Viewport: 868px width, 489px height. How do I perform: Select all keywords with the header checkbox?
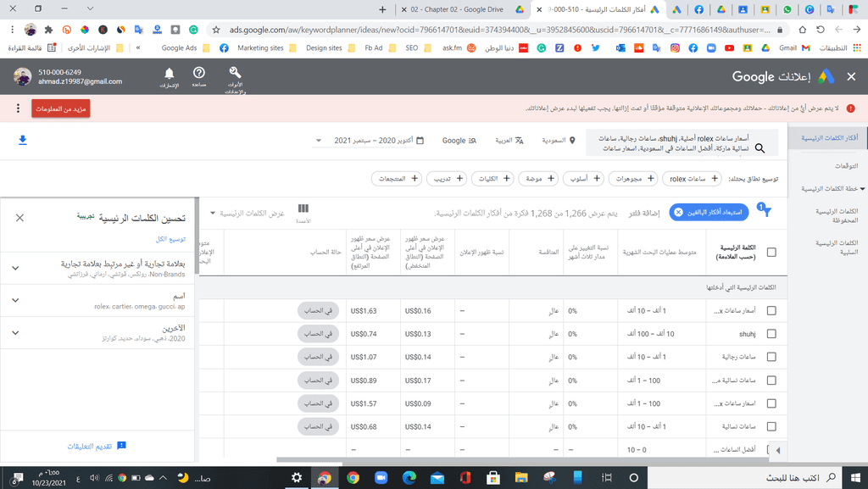tap(771, 253)
